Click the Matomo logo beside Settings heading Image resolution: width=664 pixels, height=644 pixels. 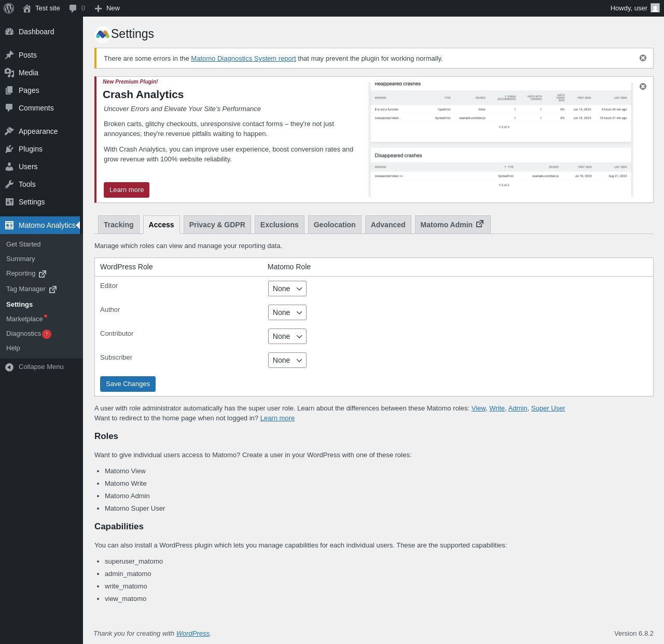click(x=103, y=34)
